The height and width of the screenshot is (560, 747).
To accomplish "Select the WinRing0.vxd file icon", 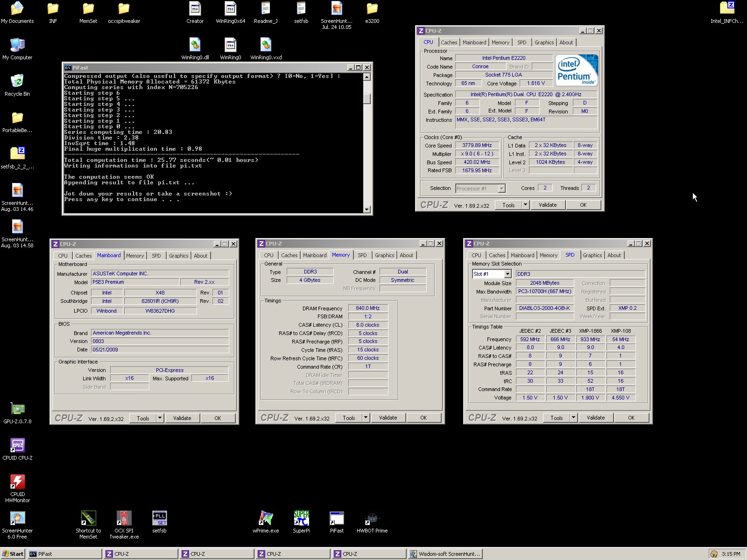I will 266,49.
